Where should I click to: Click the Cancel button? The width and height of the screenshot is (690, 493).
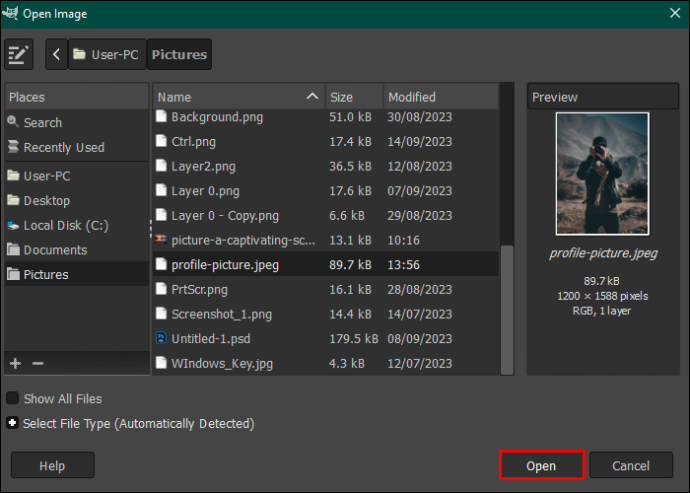pyautogui.click(x=631, y=465)
